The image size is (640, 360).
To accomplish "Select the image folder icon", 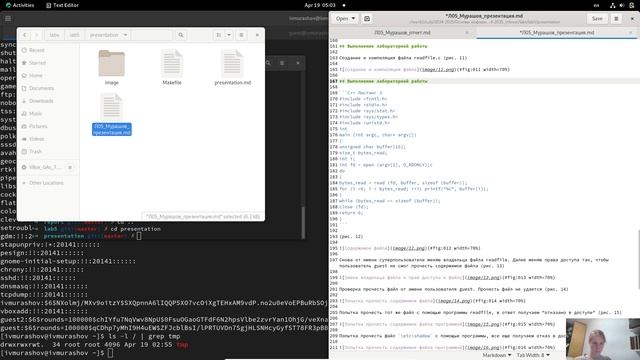I will (111, 63).
